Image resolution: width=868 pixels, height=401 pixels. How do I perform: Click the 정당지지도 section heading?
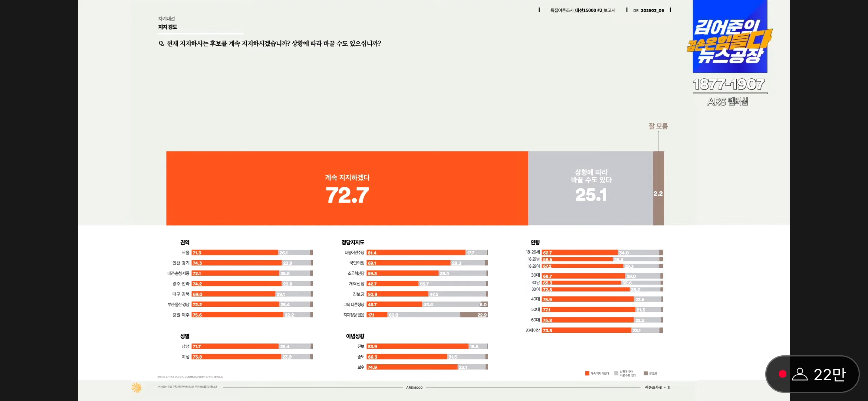(x=353, y=242)
